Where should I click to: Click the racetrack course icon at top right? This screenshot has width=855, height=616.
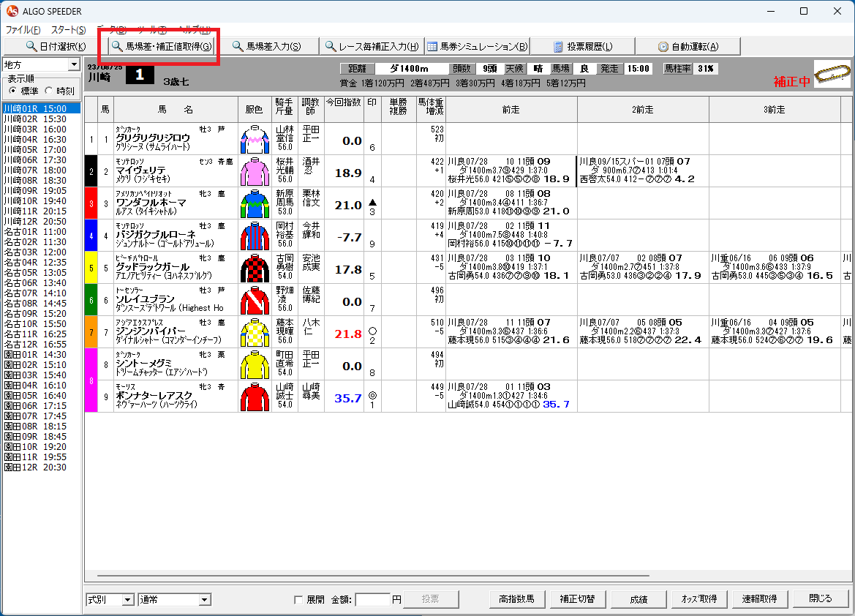tap(832, 73)
